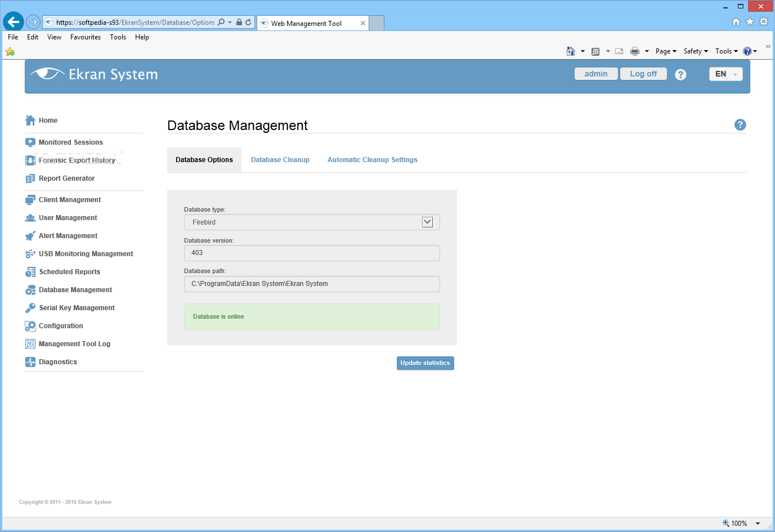Open a new browser tab
Image resolution: width=775 pixels, height=532 pixels.
(377, 23)
